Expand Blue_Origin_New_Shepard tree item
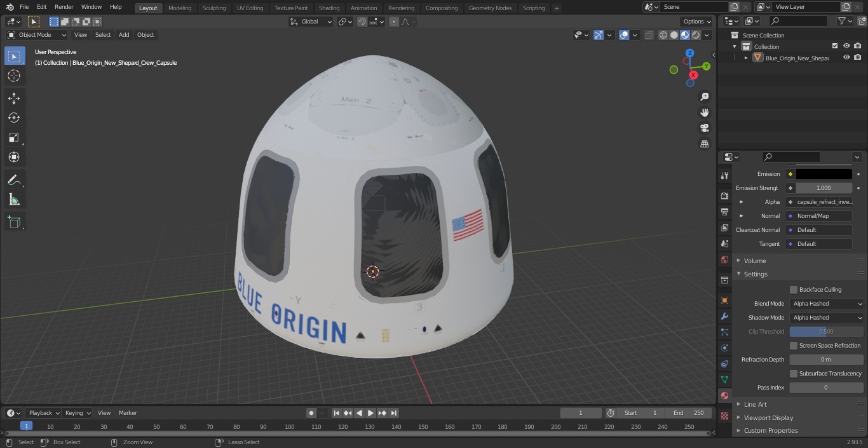868x448 pixels. click(x=746, y=58)
